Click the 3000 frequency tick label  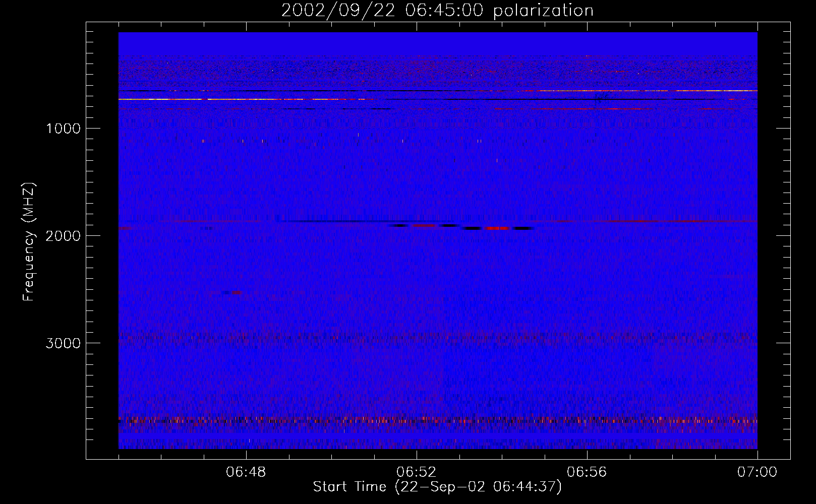coord(63,343)
